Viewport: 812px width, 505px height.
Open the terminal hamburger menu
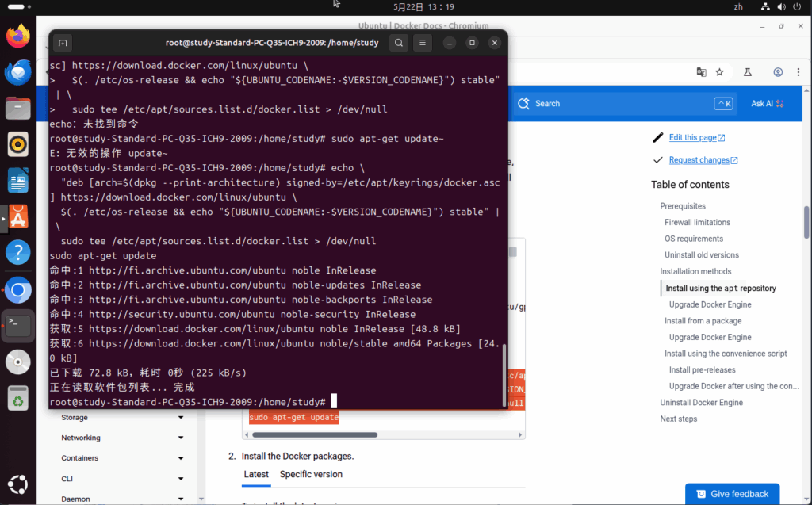(423, 43)
